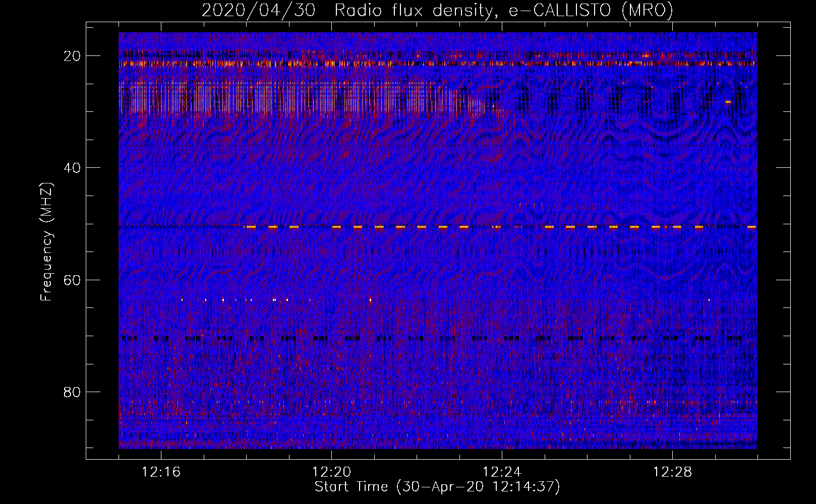Screen dimensions: 816x504
Task: Click the 12:16 time tick label
Action: (161, 472)
